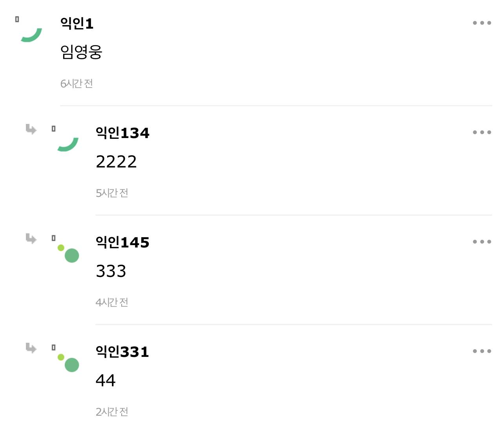Click the username 익인1
Image resolution: width=504 pixels, height=431 pixels.
(x=77, y=24)
